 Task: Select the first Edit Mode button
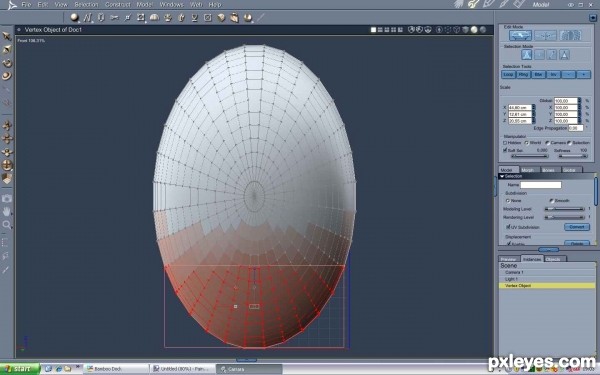click(520, 36)
